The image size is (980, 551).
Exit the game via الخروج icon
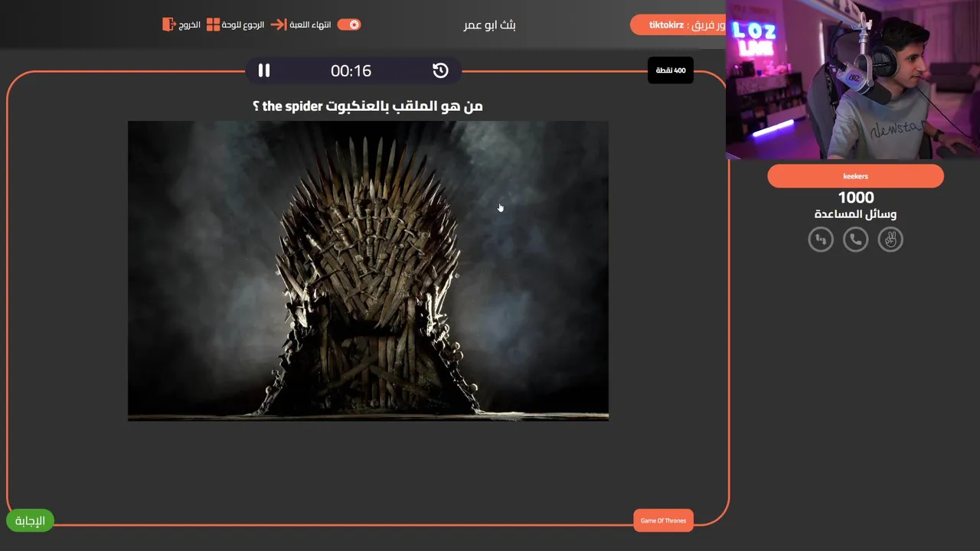coord(168,24)
